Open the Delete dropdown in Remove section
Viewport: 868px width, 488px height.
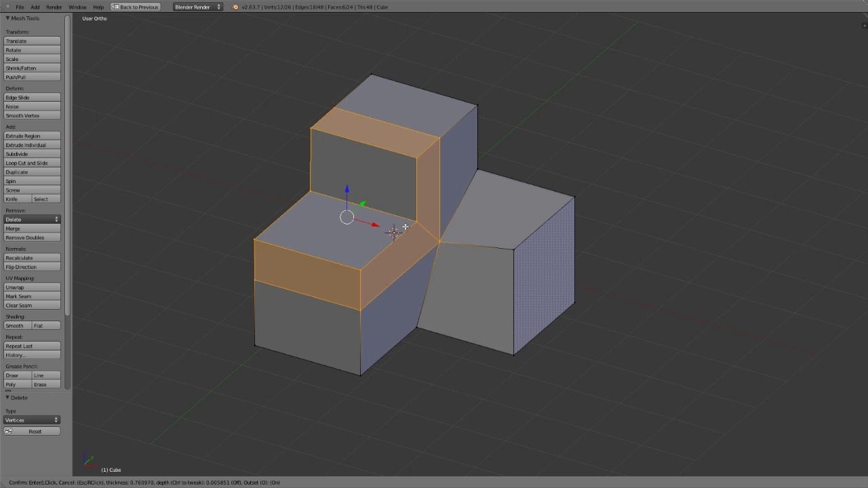[32, 219]
